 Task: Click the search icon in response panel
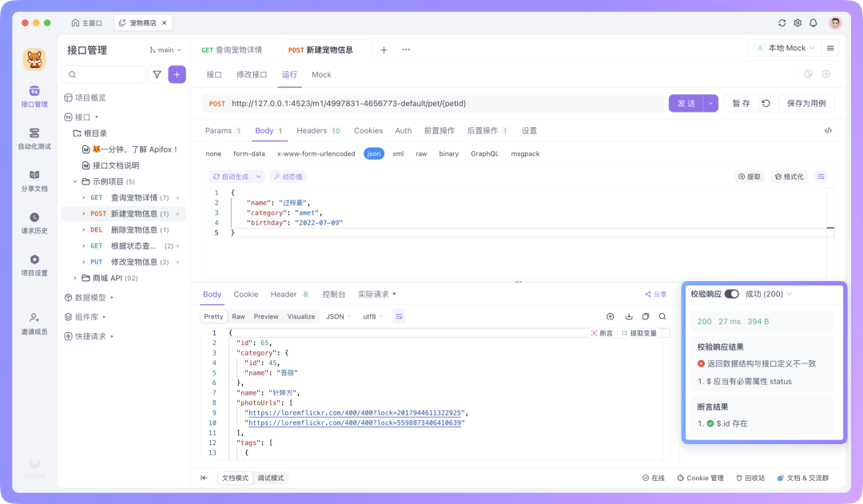(662, 316)
